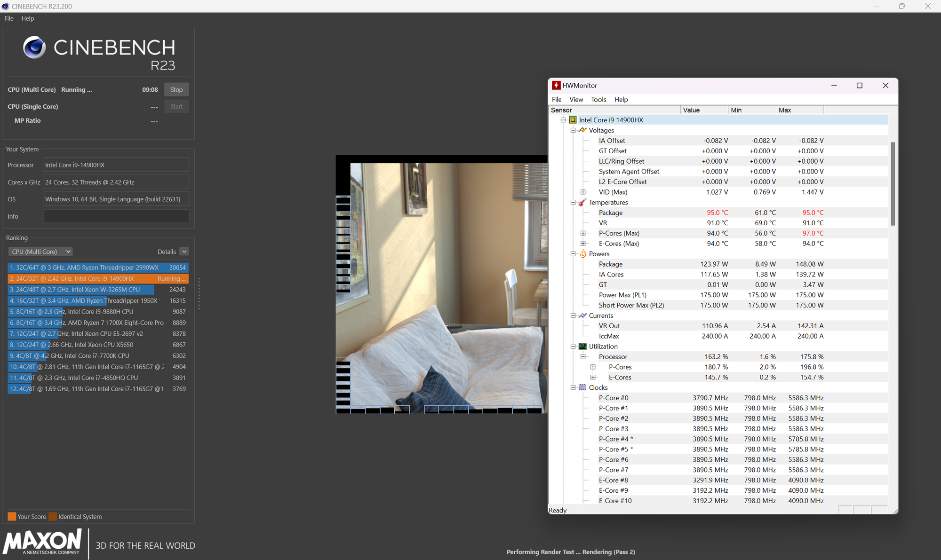Click the Cinebench logo sphere icon
The image size is (941, 560).
coord(34,47)
